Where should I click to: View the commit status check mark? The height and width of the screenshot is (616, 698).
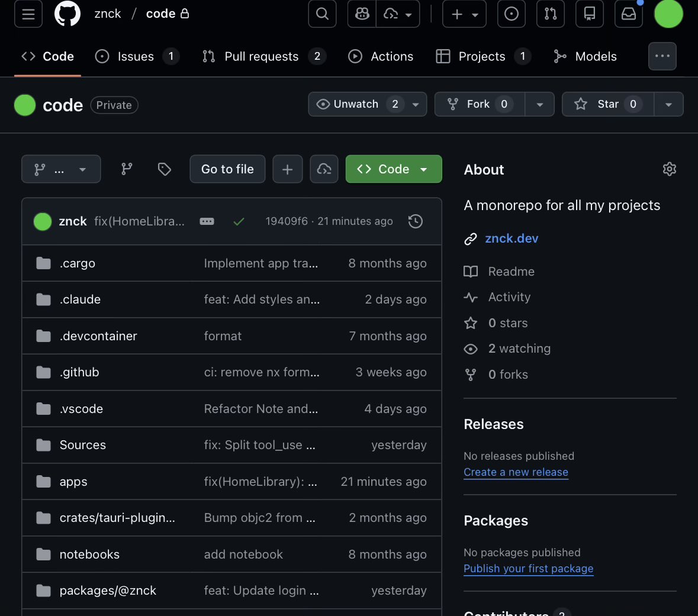click(239, 221)
